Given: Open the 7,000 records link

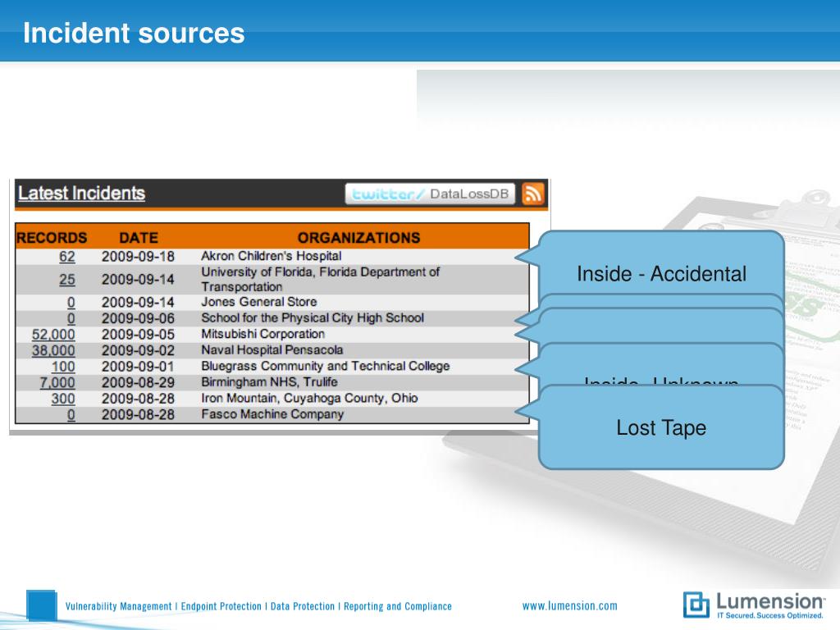Looking at the screenshot, I should [57, 383].
